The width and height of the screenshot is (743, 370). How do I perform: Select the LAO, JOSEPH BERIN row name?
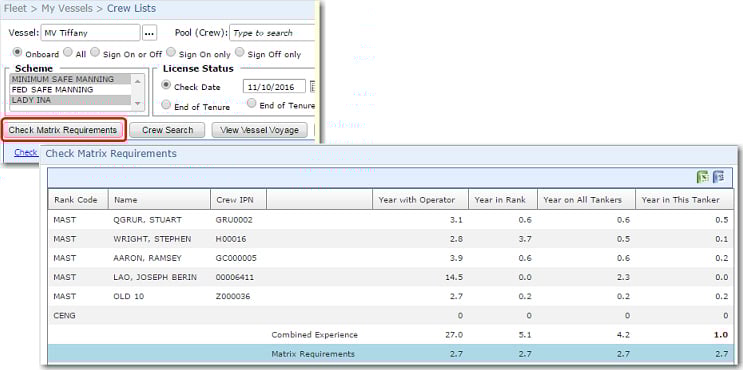point(155,277)
